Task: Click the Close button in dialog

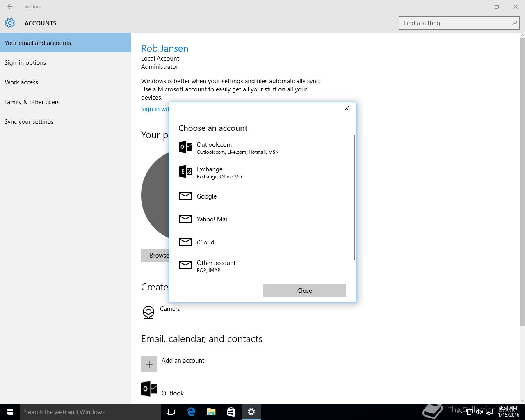Action: click(305, 290)
